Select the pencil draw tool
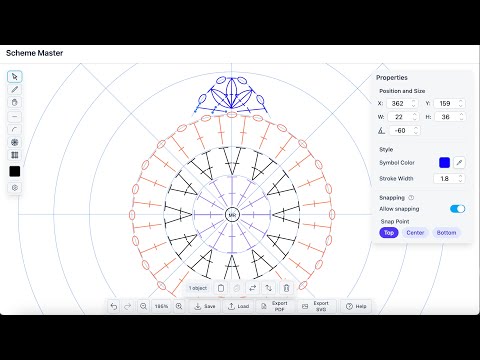The height and width of the screenshot is (360, 480). point(15,90)
